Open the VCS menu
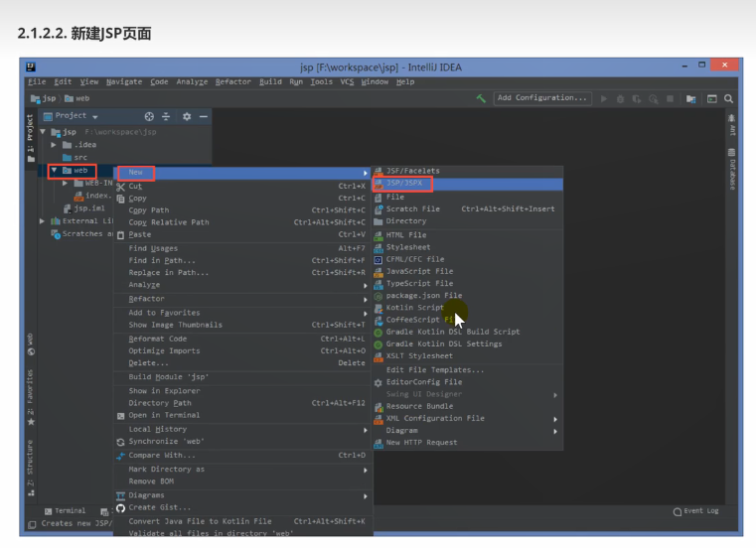The image size is (756, 548). (x=347, y=82)
